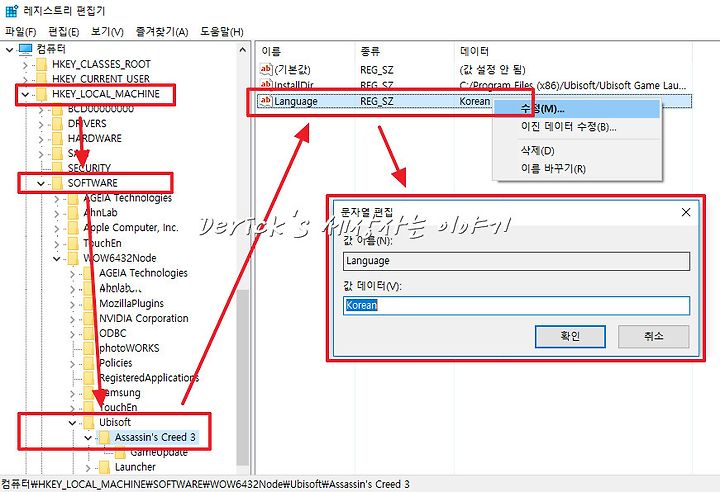Click the Launcher folder icon
Viewport: 720px width, 492px height.
(105, 468)
